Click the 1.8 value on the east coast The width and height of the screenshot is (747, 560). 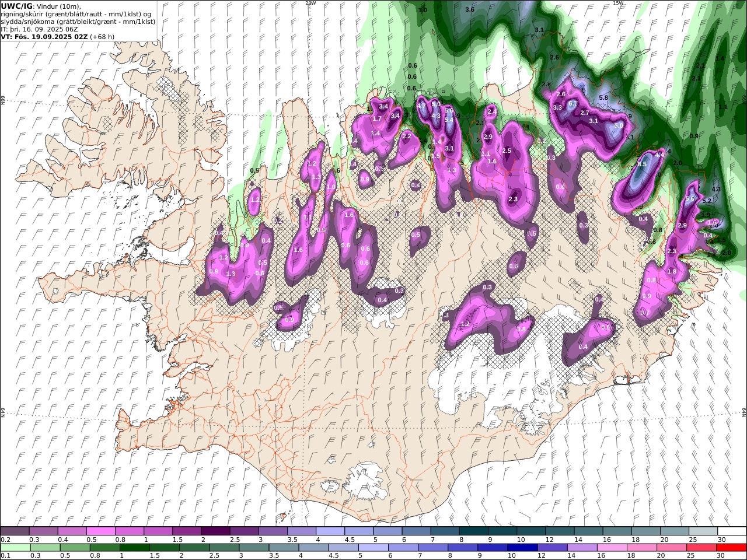pyautogui.click(x=672, y=272)
